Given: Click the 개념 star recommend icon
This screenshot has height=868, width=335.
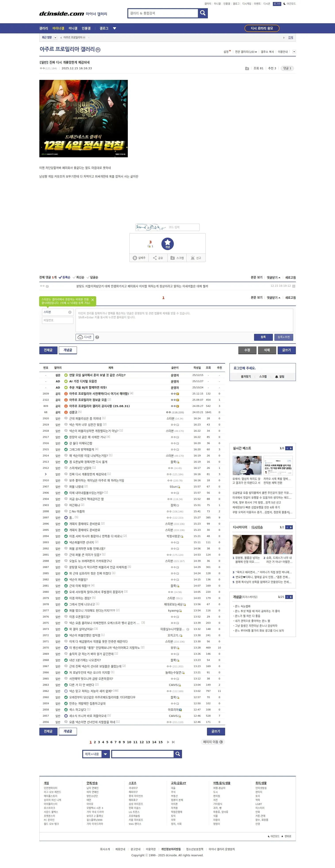Looking at the screenshot, I should (167, 244).
